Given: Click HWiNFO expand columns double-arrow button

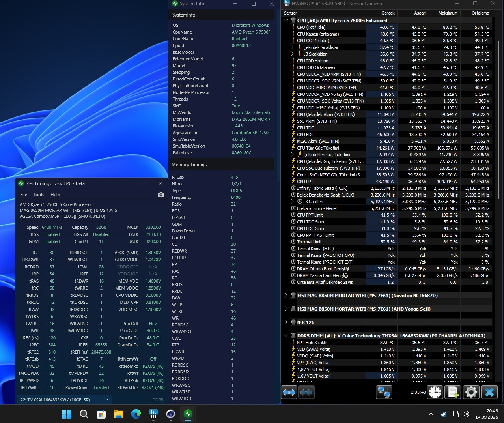Looking at the screenshot, I should (289, 392).
